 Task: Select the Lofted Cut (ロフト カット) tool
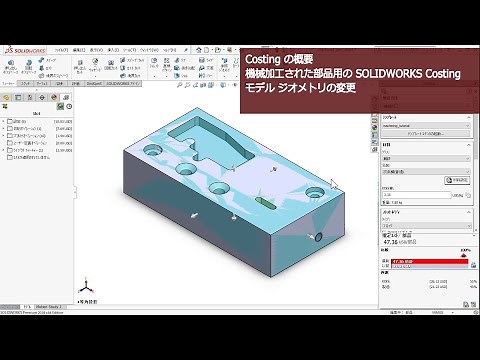pos(131,68)
